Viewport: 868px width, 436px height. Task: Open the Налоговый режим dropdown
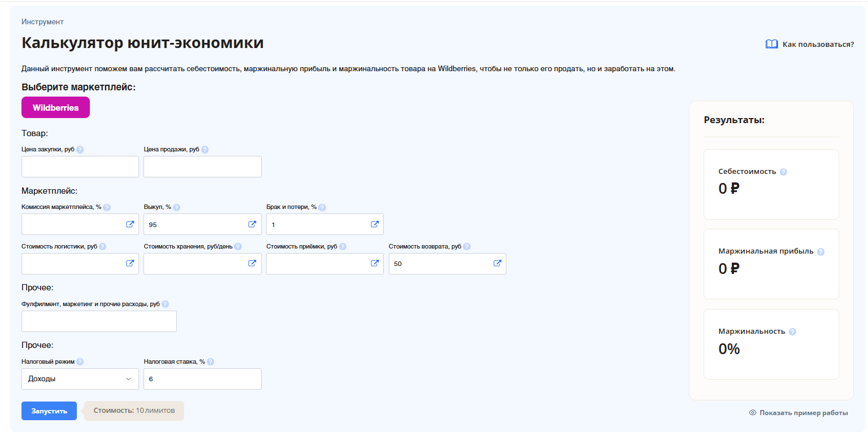tap(80, 379)
